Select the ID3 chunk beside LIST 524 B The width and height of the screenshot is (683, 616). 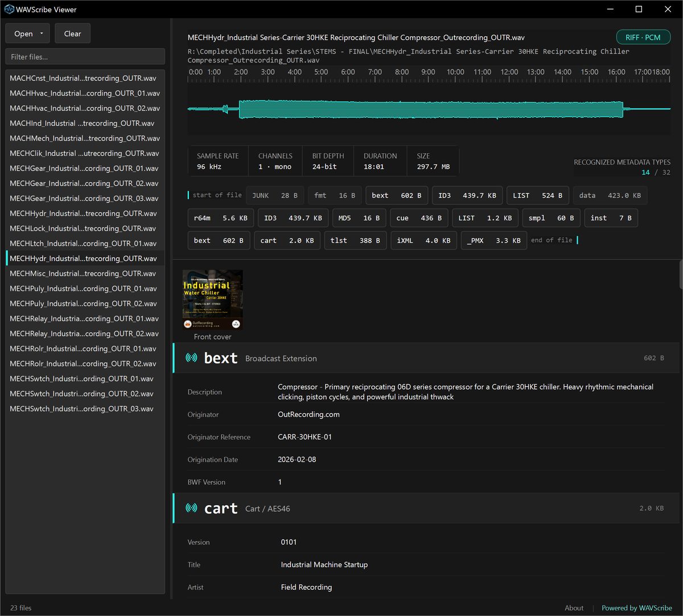click(467, 195)
